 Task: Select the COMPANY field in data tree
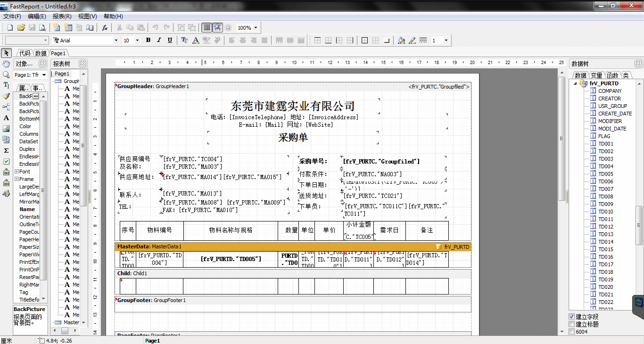(x=610, y=91)
